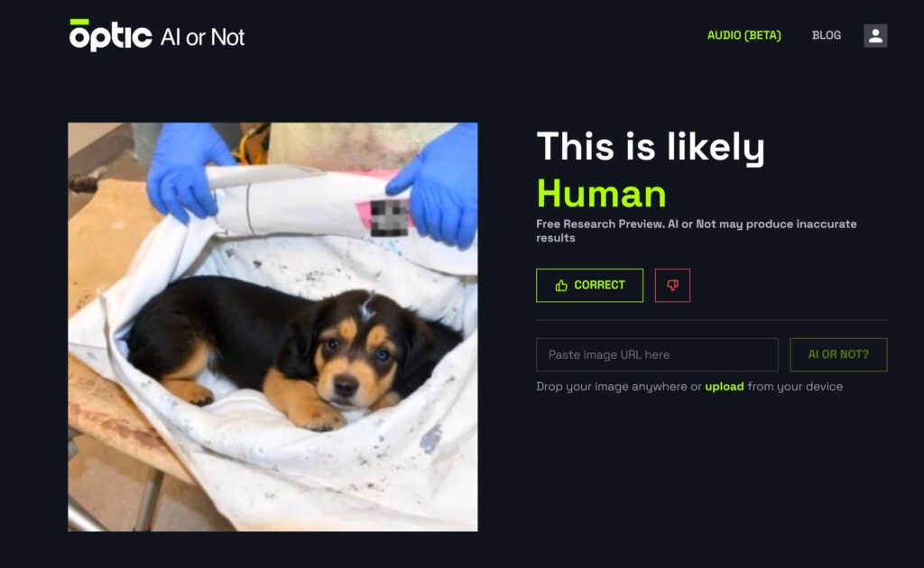Click the right blue glove in photo
Screen dimensions: 924x568
439,188
